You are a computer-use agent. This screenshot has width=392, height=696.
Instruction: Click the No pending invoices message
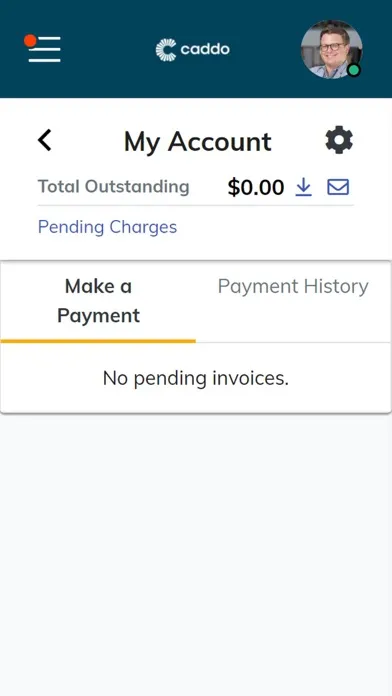tap(196, 379)
